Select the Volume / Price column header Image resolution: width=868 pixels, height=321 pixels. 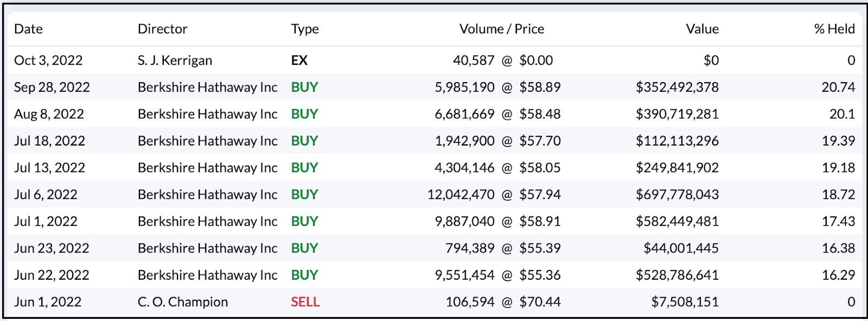tap(501, 29)
